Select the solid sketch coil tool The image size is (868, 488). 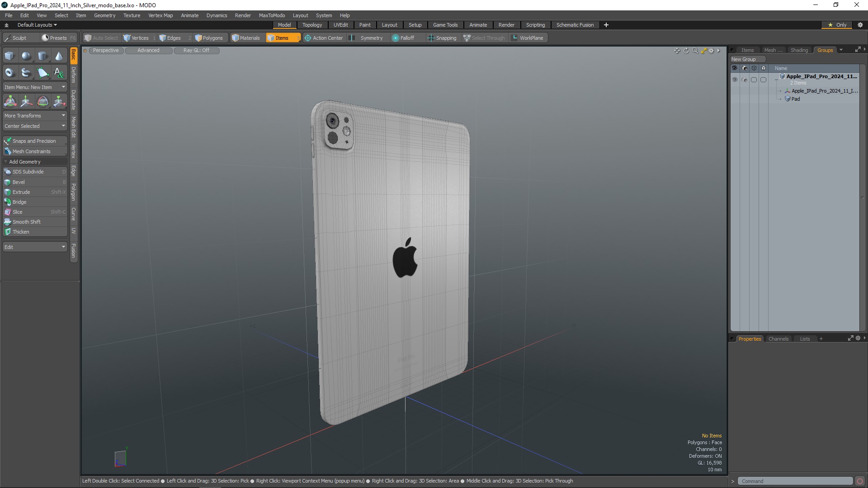click(26, 72)
